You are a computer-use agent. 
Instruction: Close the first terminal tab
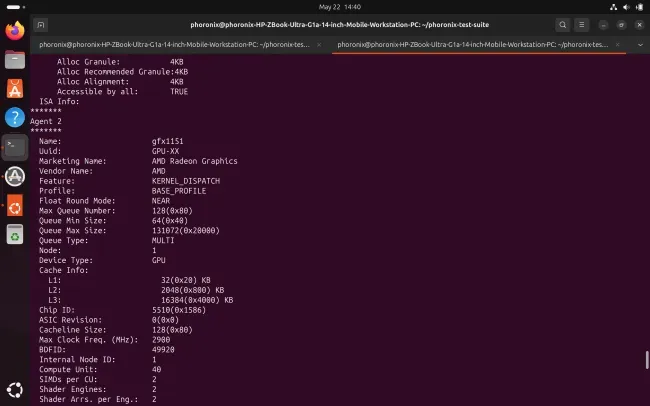click(x=319, y=45)
